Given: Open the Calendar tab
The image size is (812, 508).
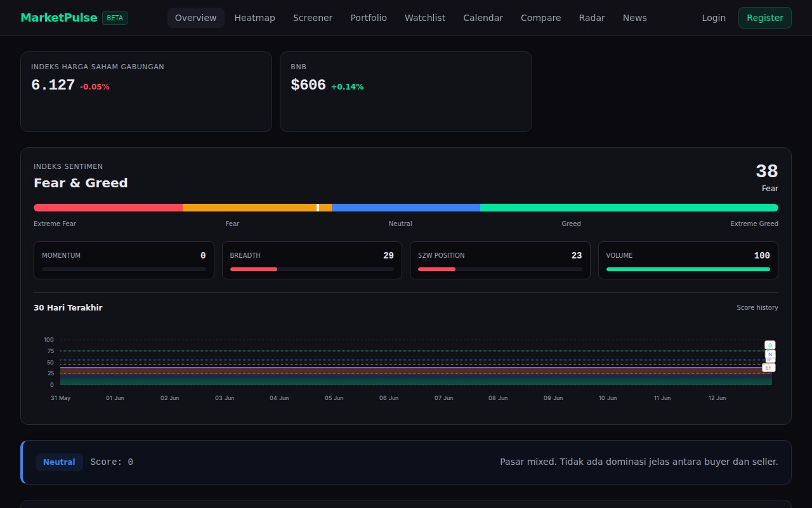Looking at the screenshot, I should (483, 18).
